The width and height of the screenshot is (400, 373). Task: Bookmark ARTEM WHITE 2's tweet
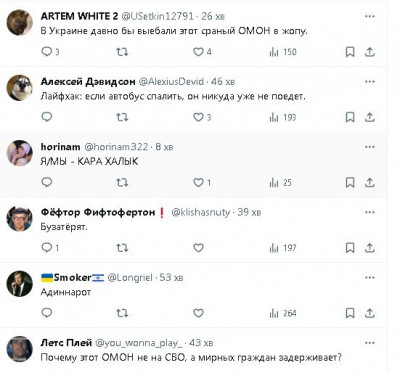(350, 52)
